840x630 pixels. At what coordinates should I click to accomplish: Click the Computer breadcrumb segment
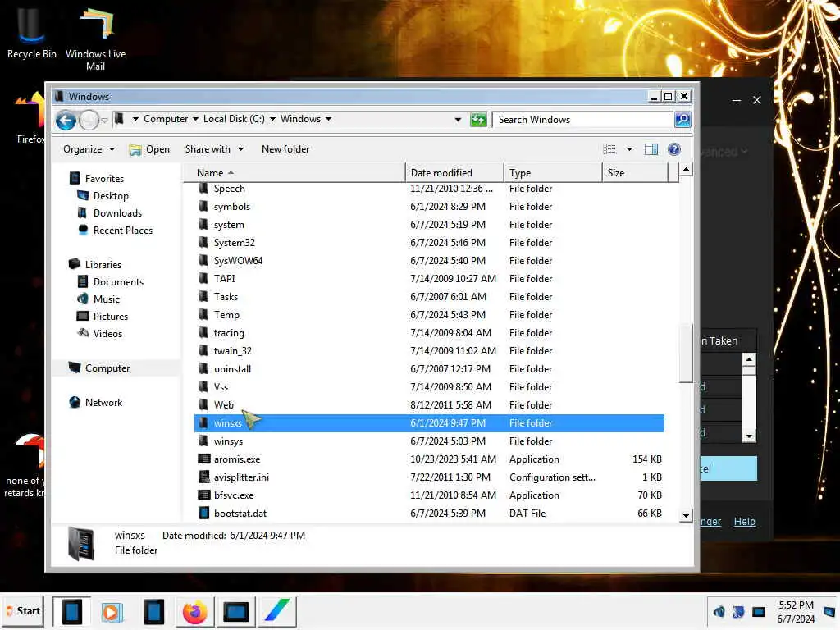click(x=166, y=119)
